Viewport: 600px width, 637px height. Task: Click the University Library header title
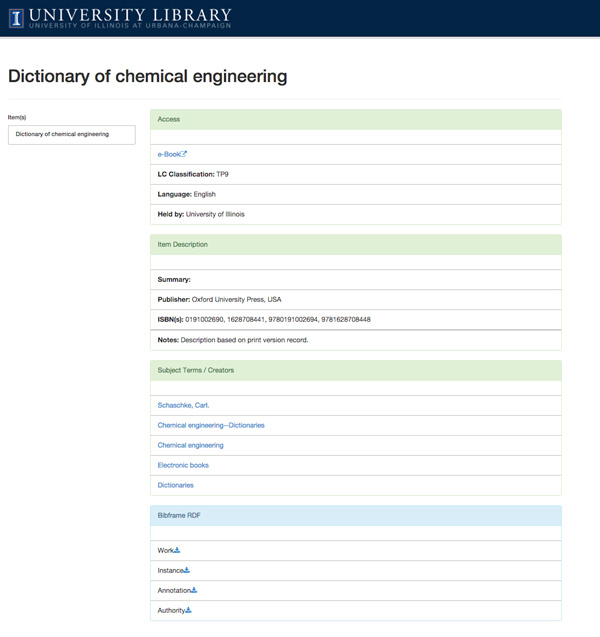(x=130, y=16)
